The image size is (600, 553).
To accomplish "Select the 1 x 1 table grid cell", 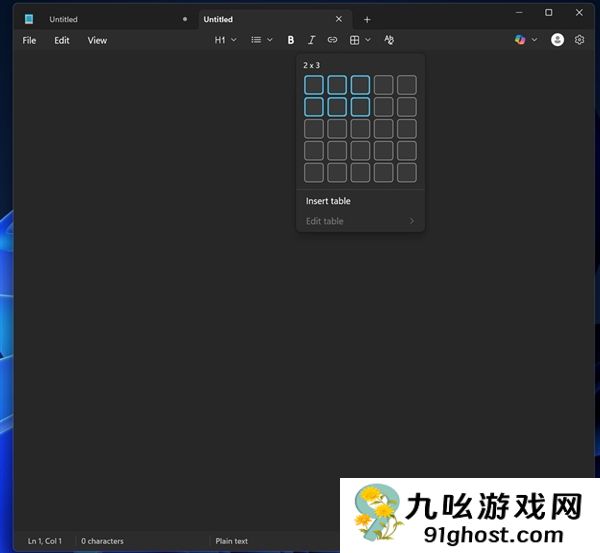I will point(314,85).
